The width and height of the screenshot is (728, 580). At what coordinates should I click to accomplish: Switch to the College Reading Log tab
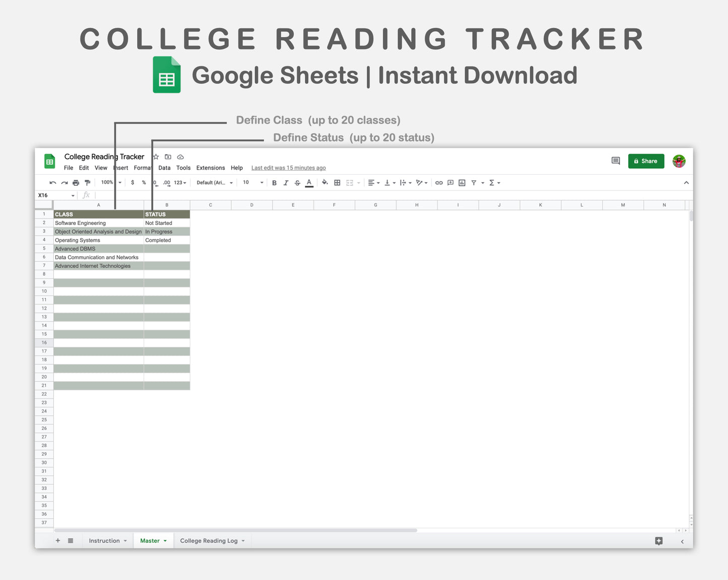(209, 540)
